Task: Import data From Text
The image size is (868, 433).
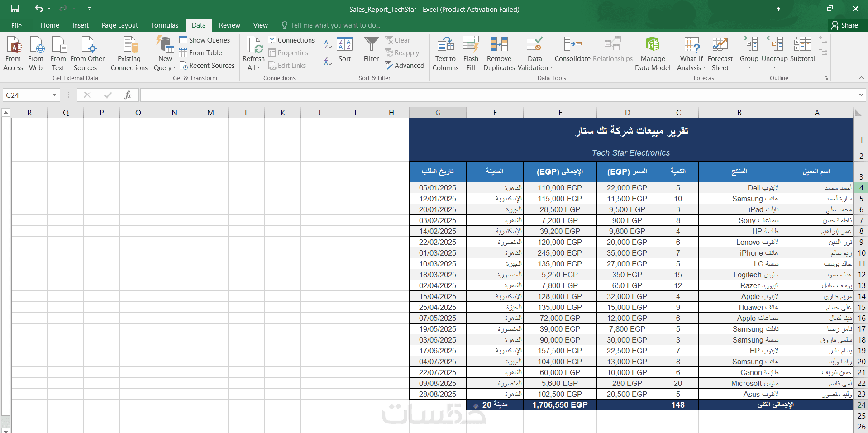Action: pyautogui.click(x=58, y=53)
